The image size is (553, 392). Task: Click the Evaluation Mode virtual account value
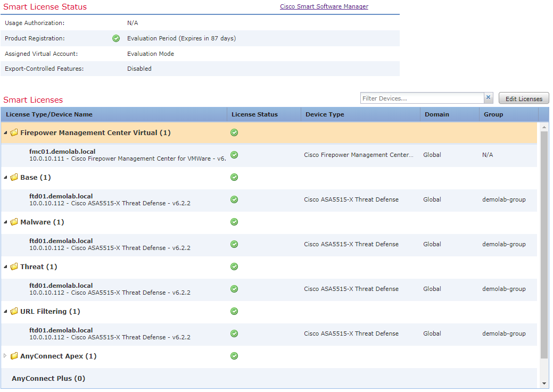tap(151, 54)
